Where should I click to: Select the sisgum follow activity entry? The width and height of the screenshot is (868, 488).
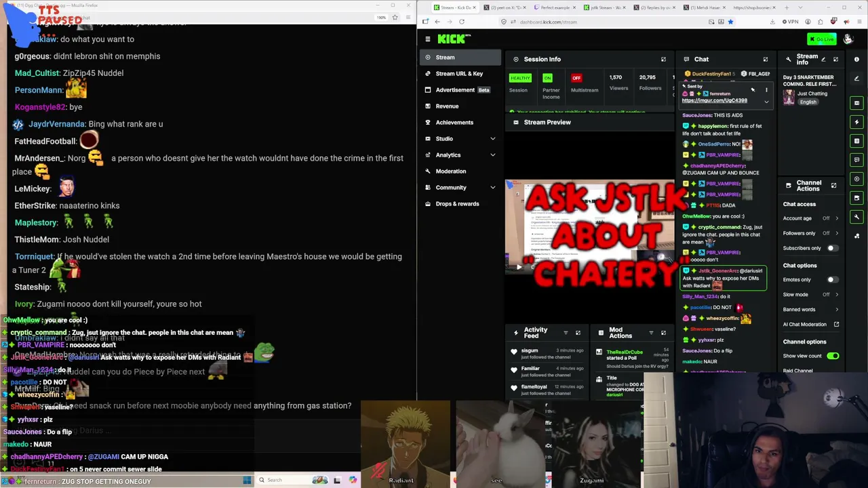click(548, 353)
